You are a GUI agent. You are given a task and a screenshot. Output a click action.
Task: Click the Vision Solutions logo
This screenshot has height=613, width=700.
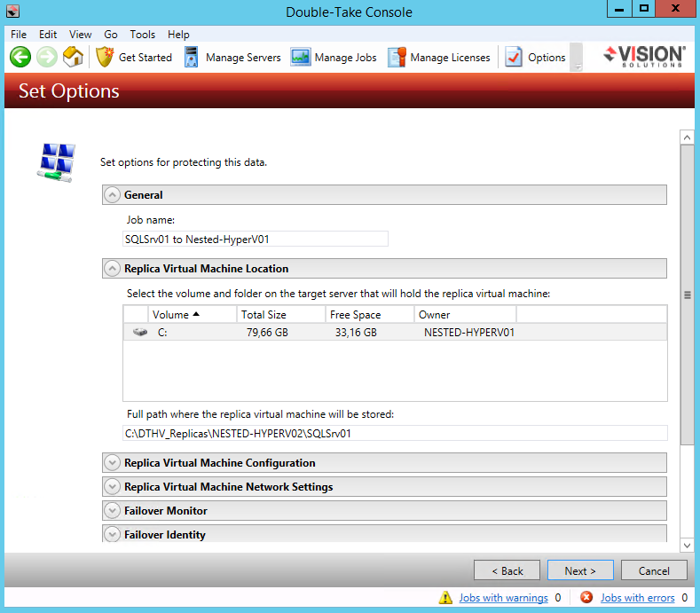click(644, 56)
